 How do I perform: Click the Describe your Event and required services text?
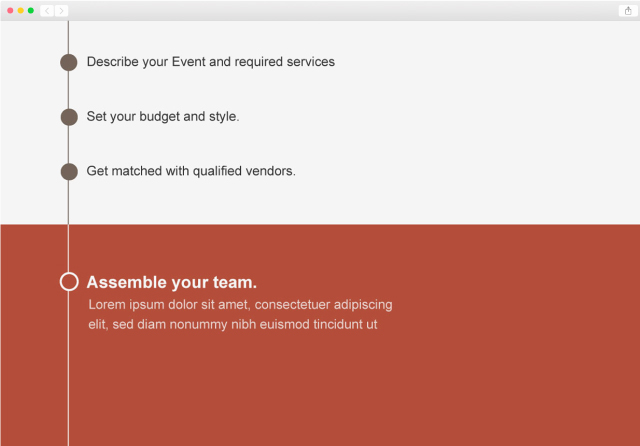point(210,62)
